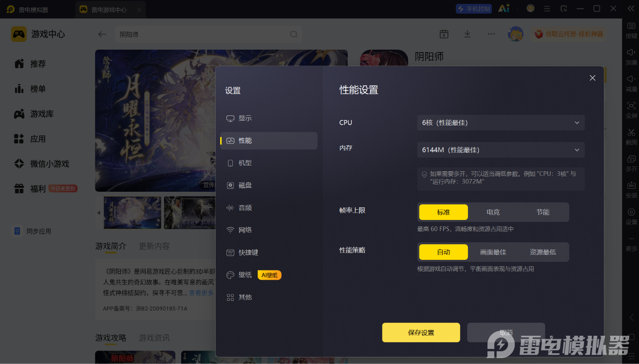Viewport: 639px width, 364px height.
Task: Click the magnifier search icon
Action: click(x=294, y=35)
